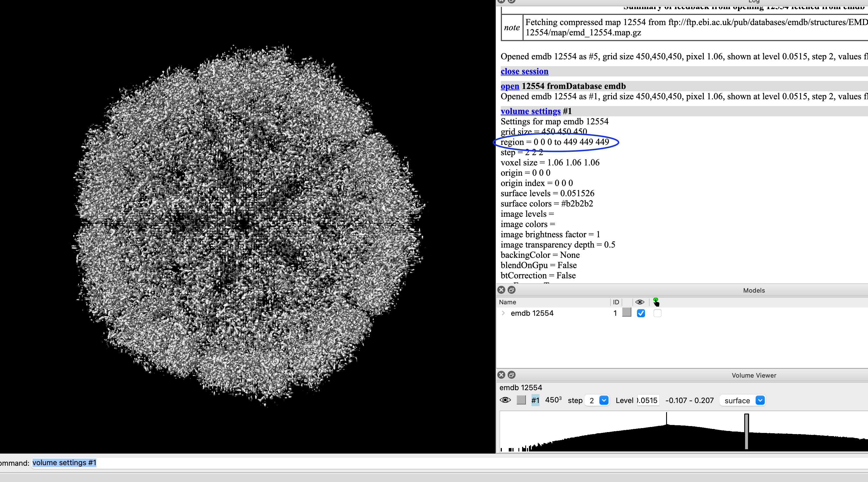Float the Volume Viewer panel

tap(512, 375)
